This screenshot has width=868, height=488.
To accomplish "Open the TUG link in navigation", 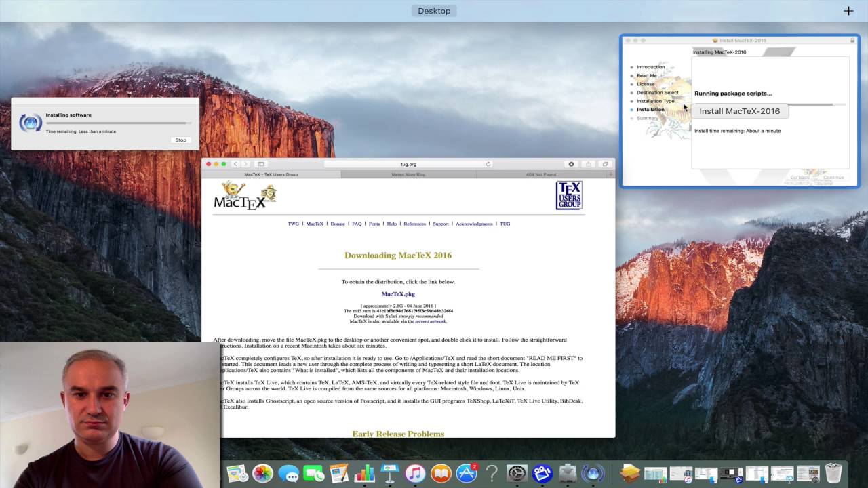I will [505, 224].
